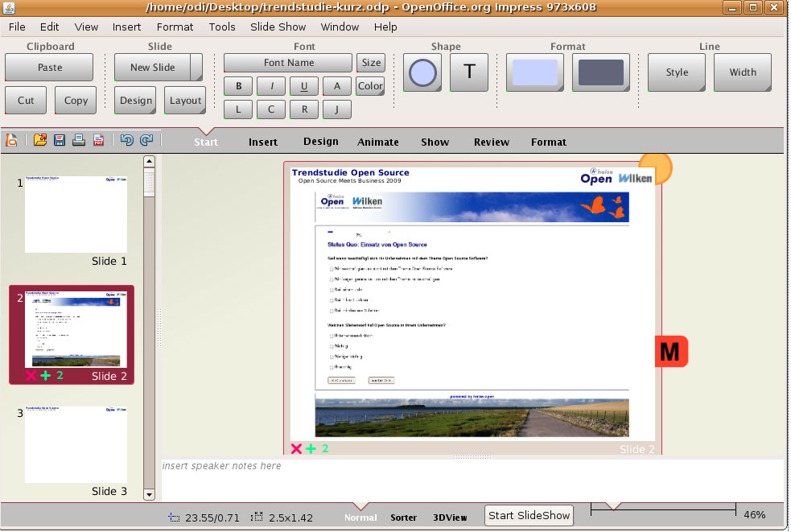This screenshot has height=532, width=791.
Task: Open the Slide Show menu
Action: click(278, 27)
